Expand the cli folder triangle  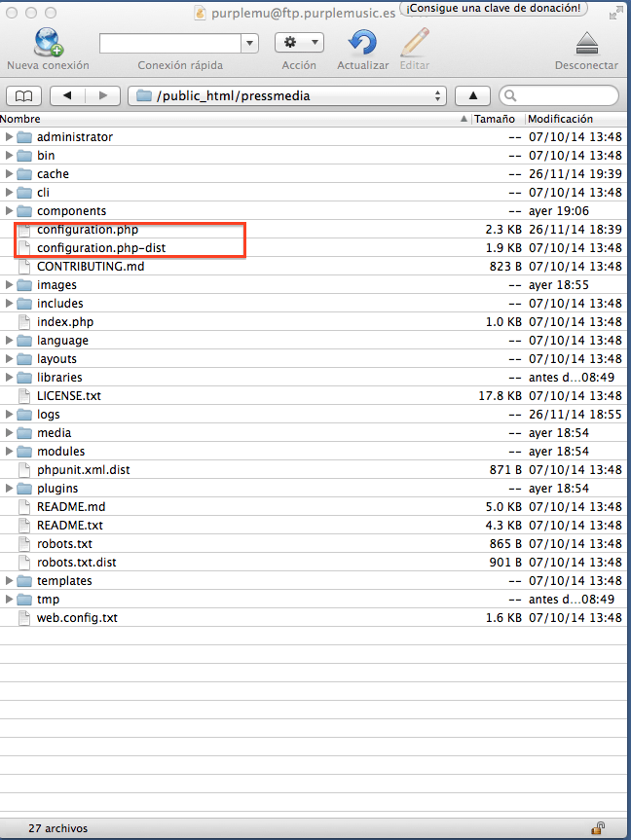9,193
